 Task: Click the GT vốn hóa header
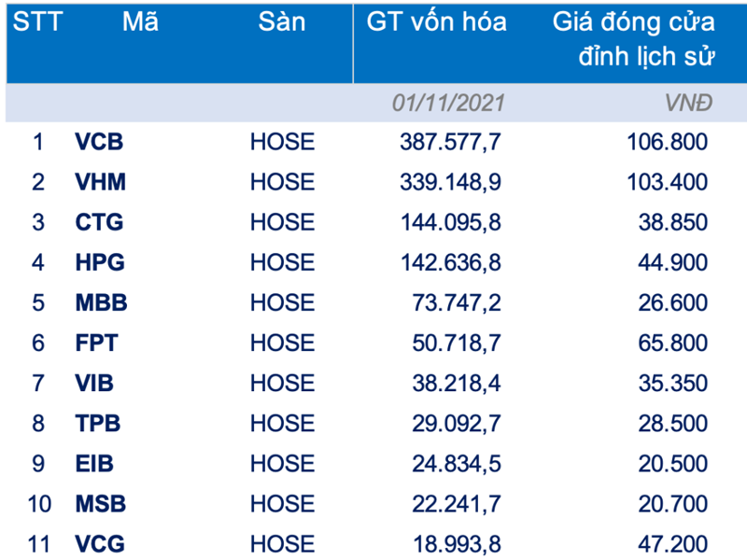click(436, 21)
